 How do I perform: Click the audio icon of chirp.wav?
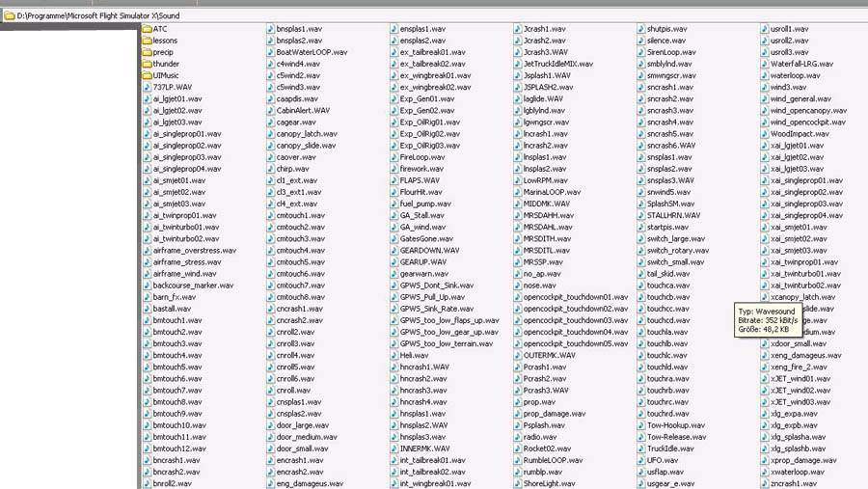pos(270,169)
